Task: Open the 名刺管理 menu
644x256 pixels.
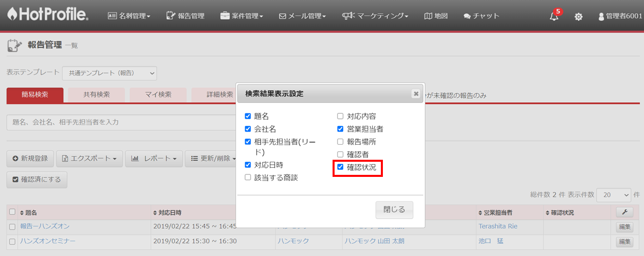Action: coord(129,16)
